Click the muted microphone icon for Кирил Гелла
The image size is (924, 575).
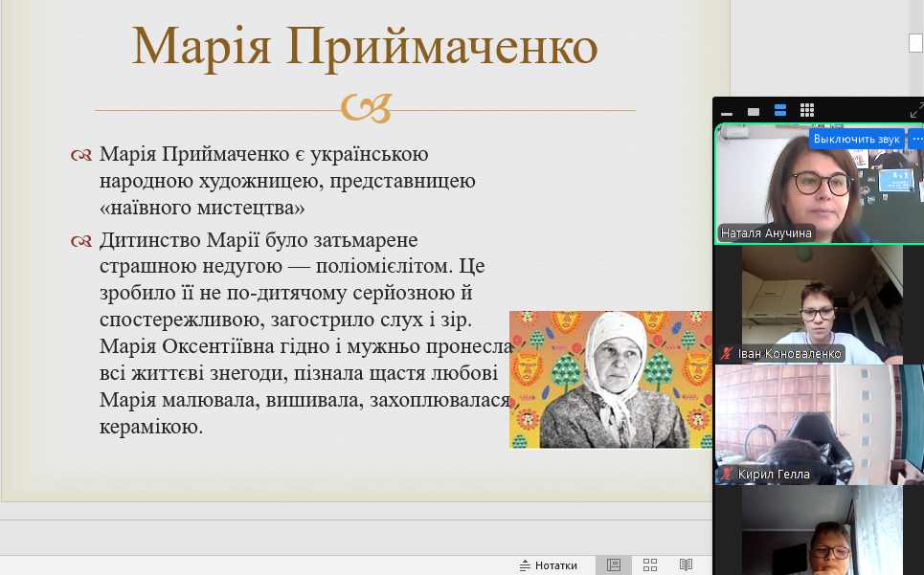(x=727, y=474)
